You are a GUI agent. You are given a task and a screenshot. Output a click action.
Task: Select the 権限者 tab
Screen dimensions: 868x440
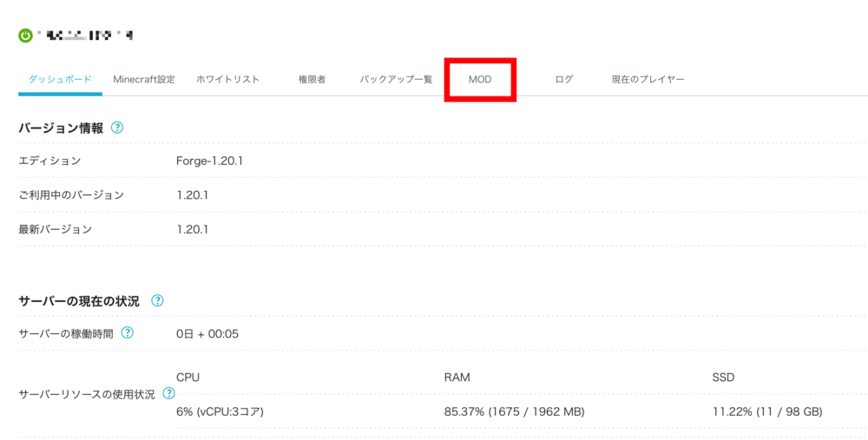click(312, 80)
